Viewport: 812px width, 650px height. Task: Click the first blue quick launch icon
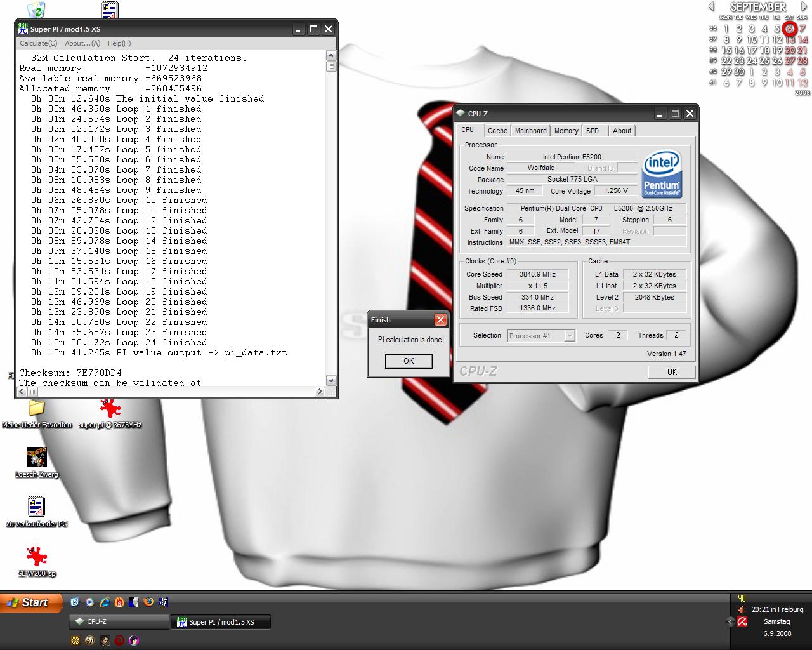[75, 602]
